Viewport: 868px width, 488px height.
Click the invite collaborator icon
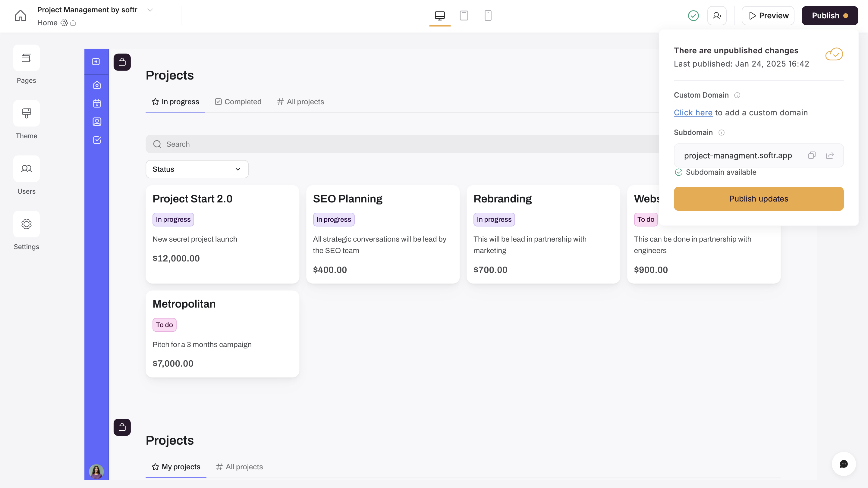point(717,15)
